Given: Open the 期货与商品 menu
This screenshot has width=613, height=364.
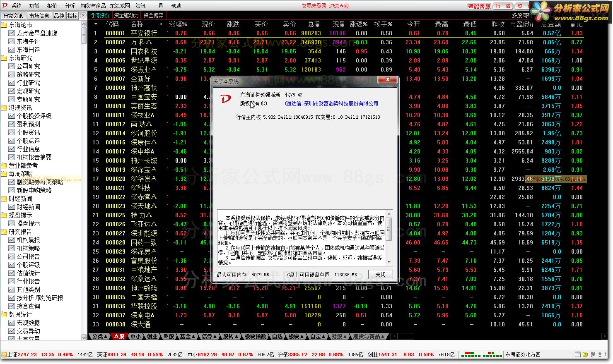Looking at the screenshot, I should [94, 6].
